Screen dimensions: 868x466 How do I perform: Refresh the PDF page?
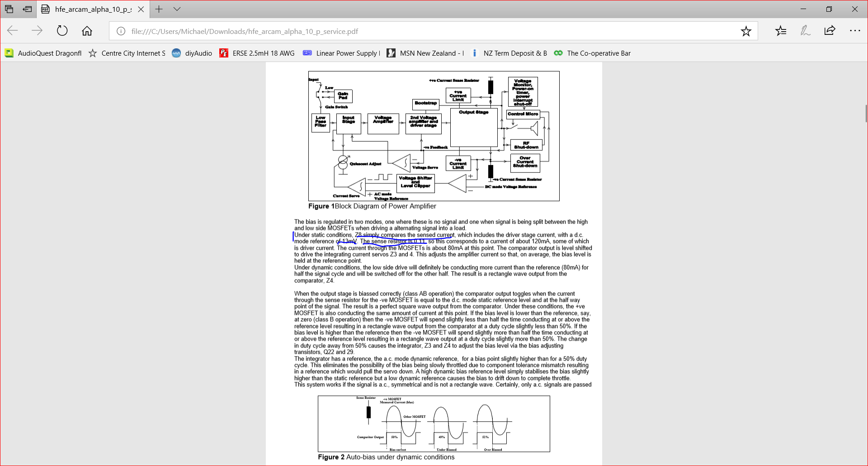tap(62, 31)
